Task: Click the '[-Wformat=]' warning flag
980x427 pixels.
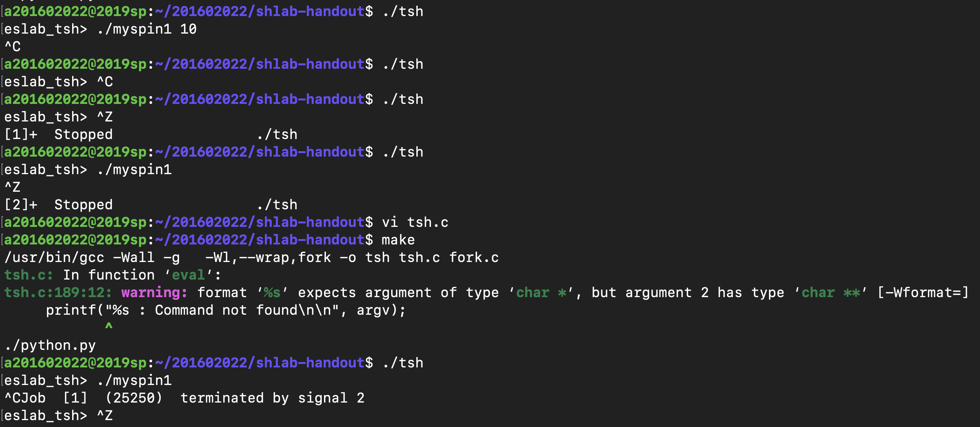Action: pyautogui.click(x=923, y=293)
